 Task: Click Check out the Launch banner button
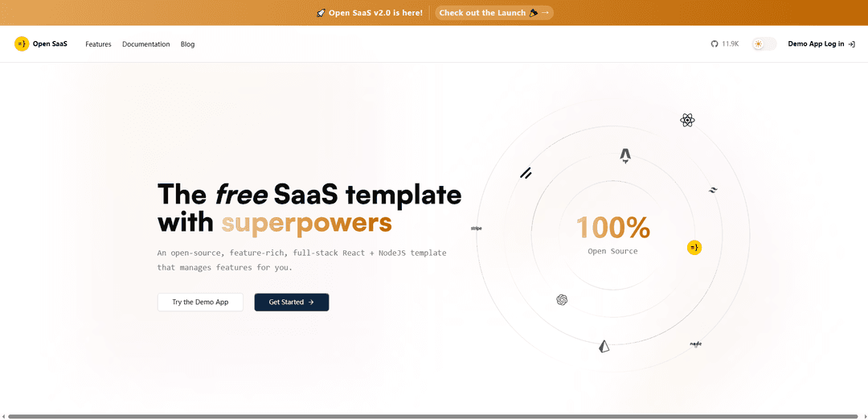[493, 13]
